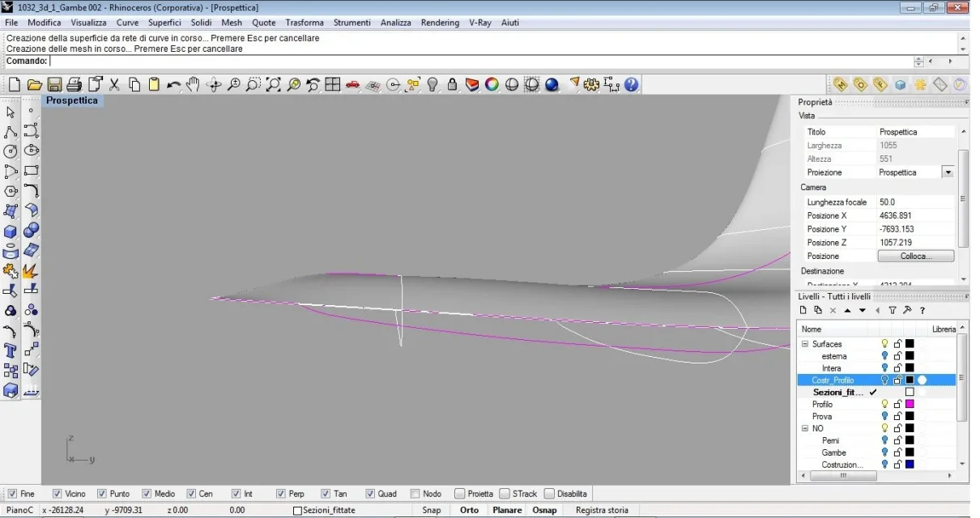Click the New file icon
Image resolution: width=980 pixels, height=518 pixels.
pyautogui.click(x=14, y=84)
